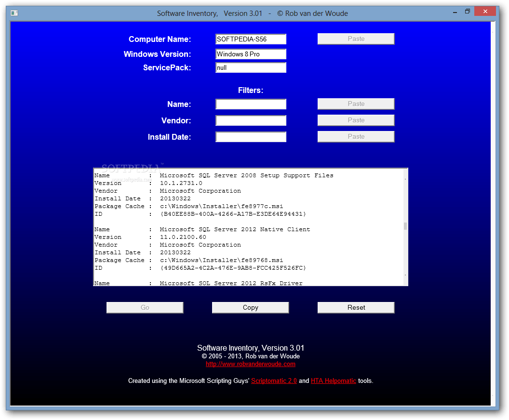Focus the Name filter field

click(251, 105)
